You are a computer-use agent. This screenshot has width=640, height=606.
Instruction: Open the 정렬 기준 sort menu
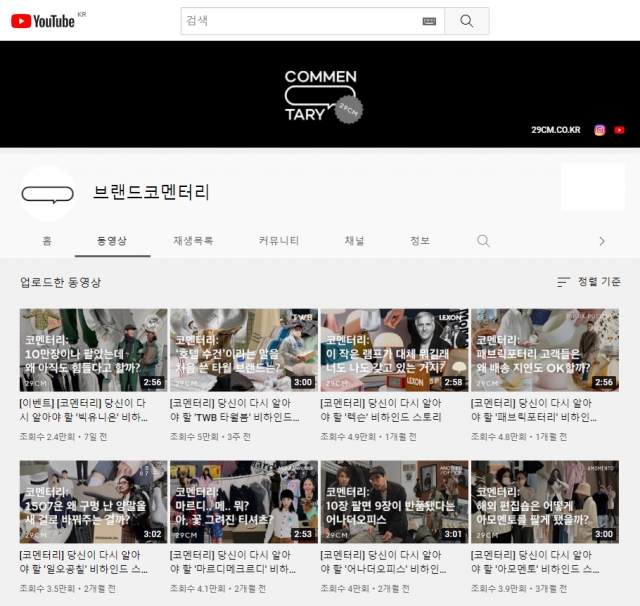589,282
